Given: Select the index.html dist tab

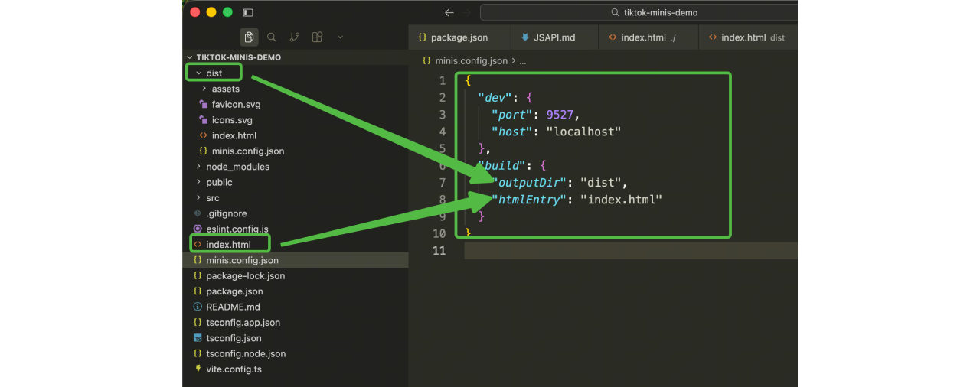Looking at the screenshot, I should pyautogui.click(x=746, y=37).
